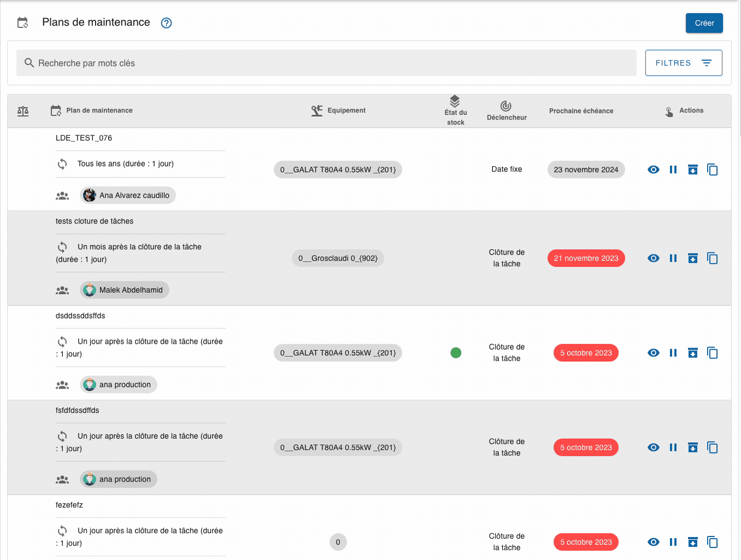The height and width of the screenshot is (560, 741).
Task: Click the balance scale column icon
Action: [x=23, y=111]
